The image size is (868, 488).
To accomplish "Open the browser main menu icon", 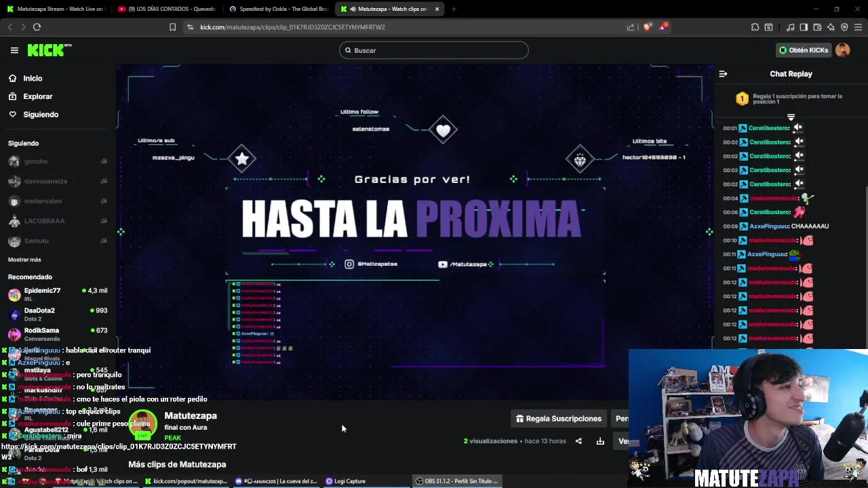I will [x=859, y=27].
